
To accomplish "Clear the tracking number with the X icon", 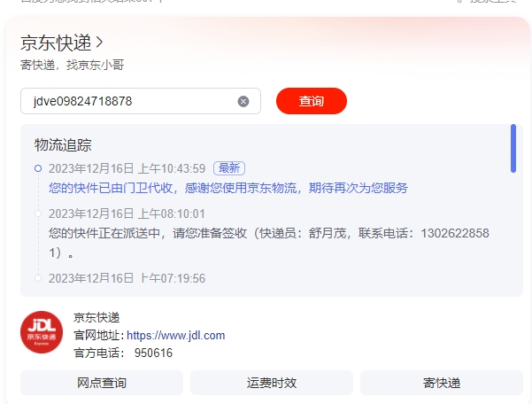I will pyautogui.click(x=243, y=101).
